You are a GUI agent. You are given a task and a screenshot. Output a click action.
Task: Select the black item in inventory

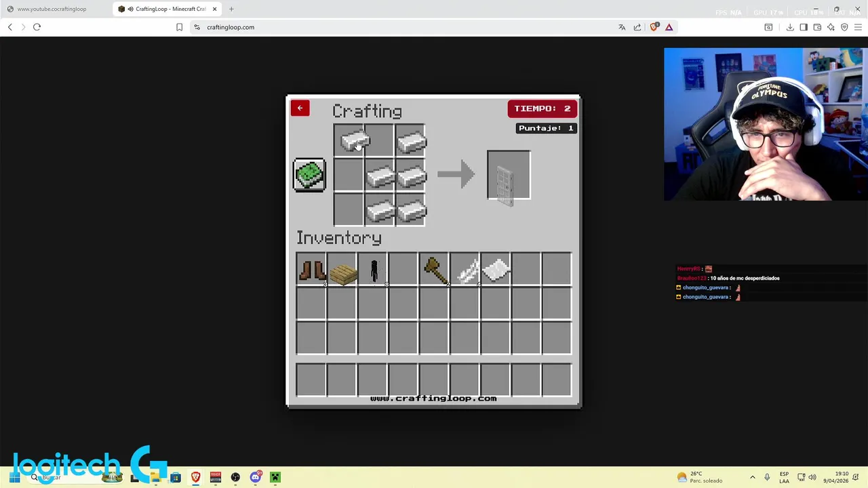coord(374,270)
